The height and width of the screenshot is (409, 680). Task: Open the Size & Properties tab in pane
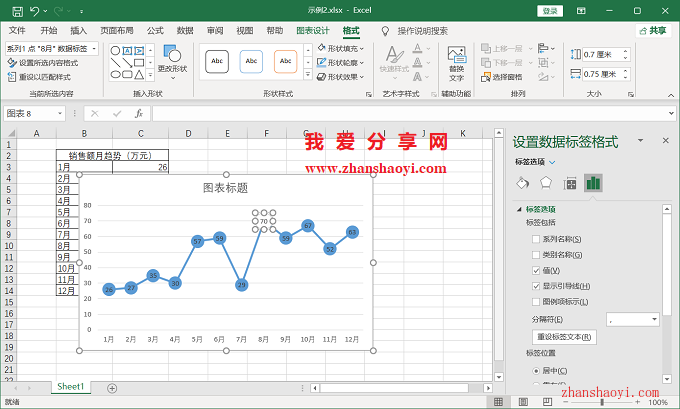pos(570,183)
